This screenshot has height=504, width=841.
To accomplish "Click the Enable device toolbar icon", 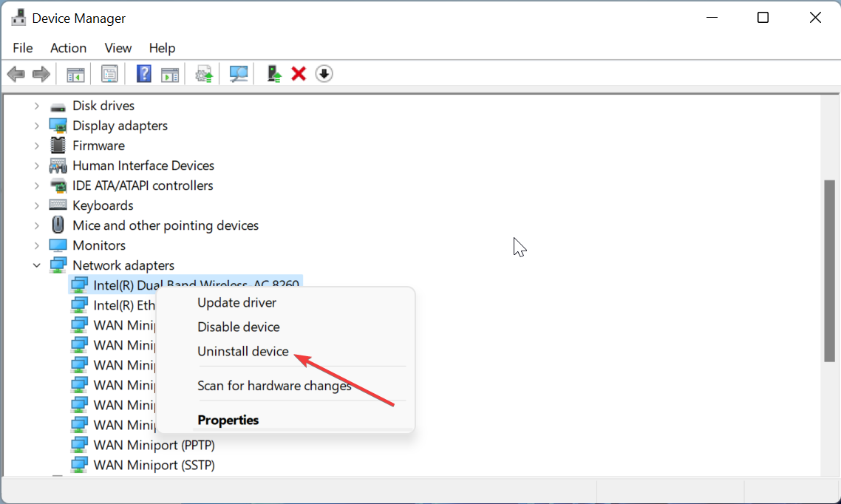I will point(274,74).
